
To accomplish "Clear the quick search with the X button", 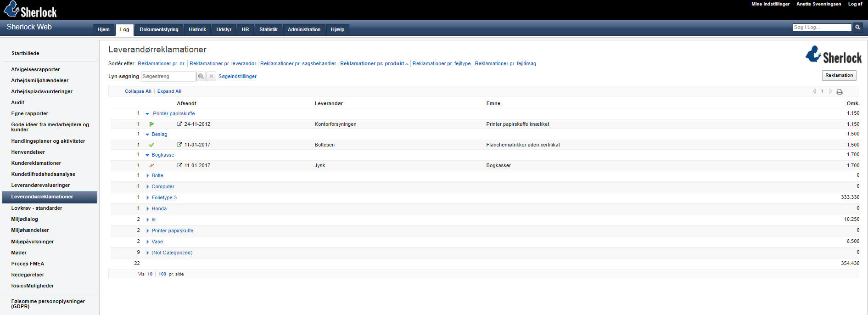I will pos(211,77).
